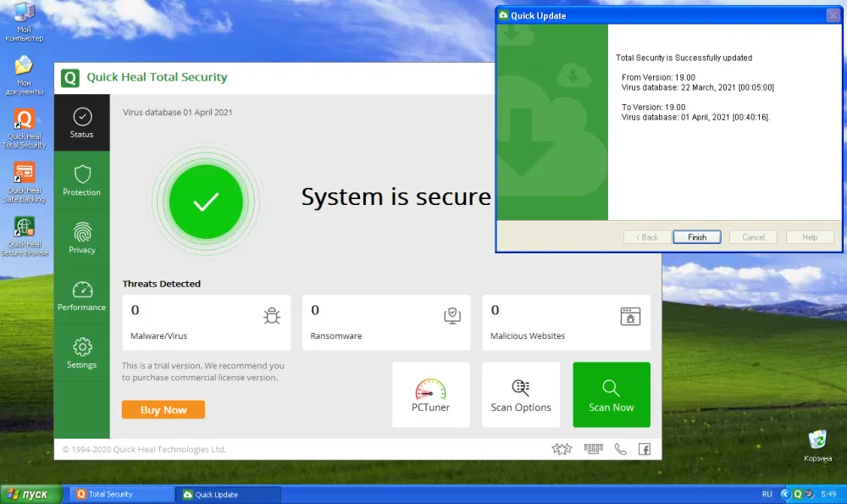Open the Settings section in sidebar

coord(81,352)
